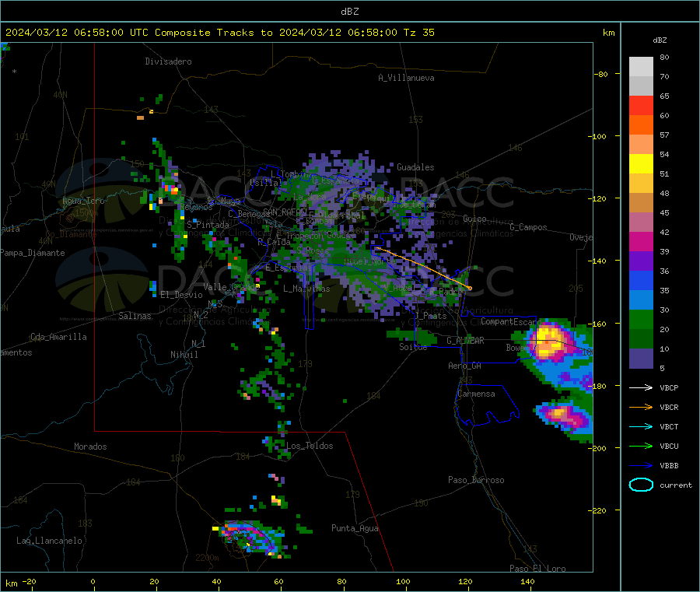Click the 'dBZ' title at top center
Screen dimensions: 700x592
[349, 12]
